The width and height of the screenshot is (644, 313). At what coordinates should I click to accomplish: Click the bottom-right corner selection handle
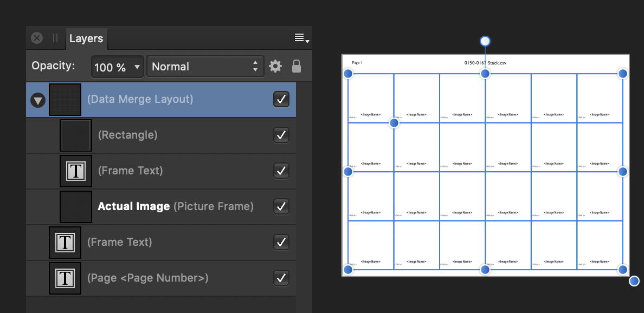[623, 269]
